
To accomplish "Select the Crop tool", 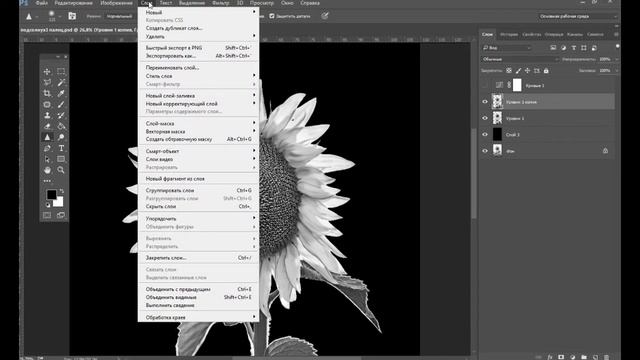I will click(47, 93).
